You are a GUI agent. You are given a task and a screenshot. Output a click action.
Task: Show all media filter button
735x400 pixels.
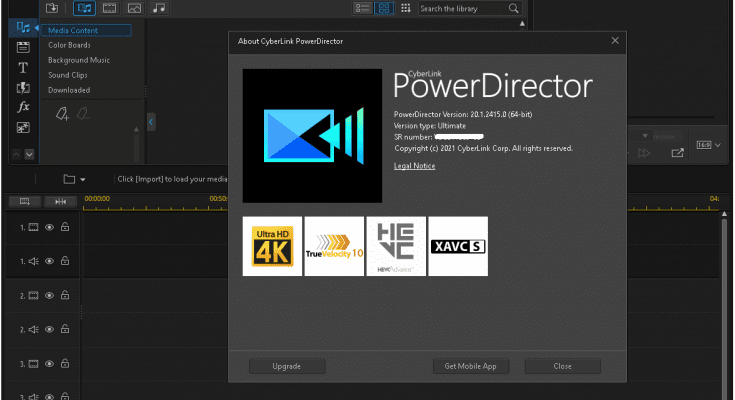coord(84,8)
